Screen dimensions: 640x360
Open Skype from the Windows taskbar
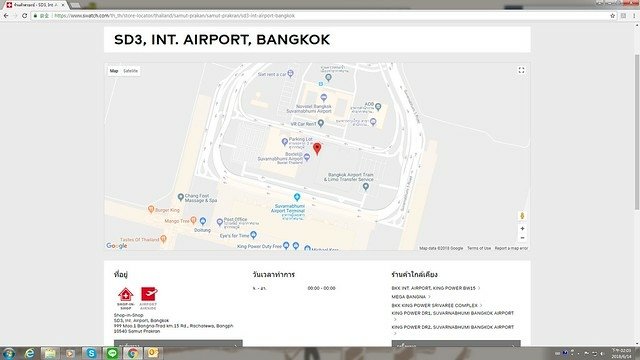click(x=91, y=353)
